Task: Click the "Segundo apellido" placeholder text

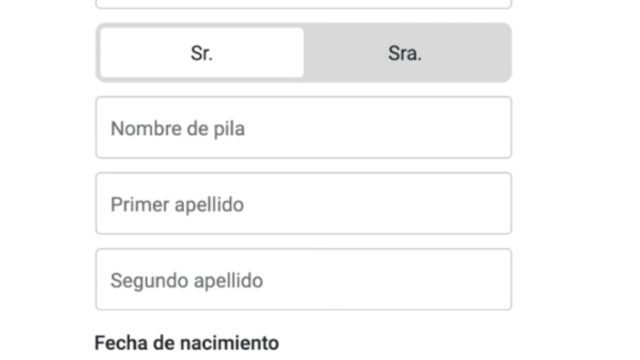Action: tap(187, 281)
